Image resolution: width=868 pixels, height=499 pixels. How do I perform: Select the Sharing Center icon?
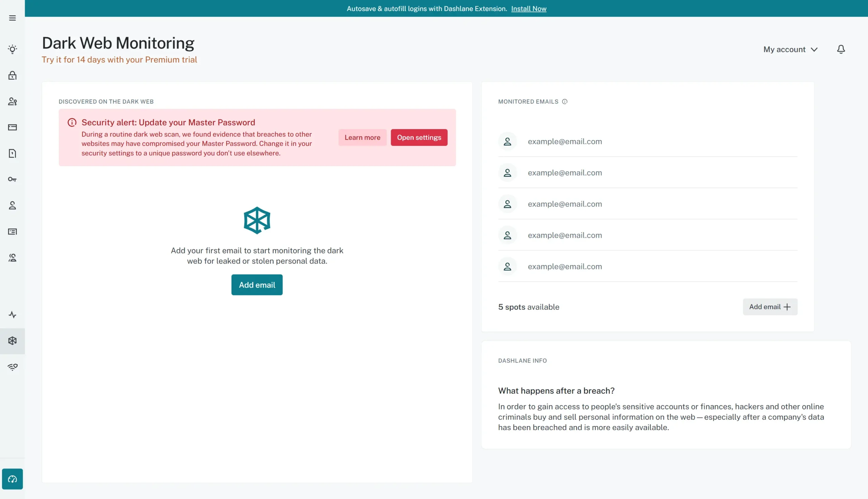[x=12, y=258]
